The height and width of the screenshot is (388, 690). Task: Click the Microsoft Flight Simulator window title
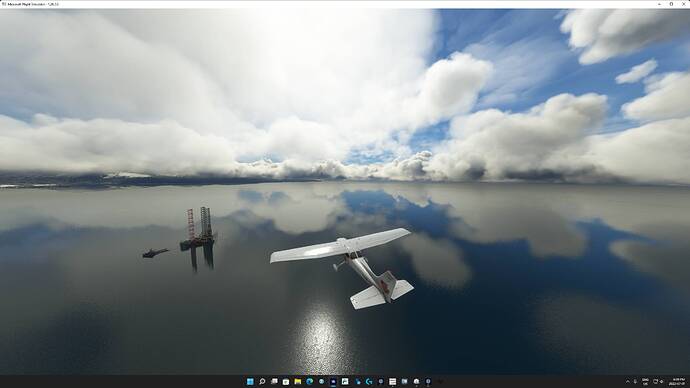coord(33,4)
